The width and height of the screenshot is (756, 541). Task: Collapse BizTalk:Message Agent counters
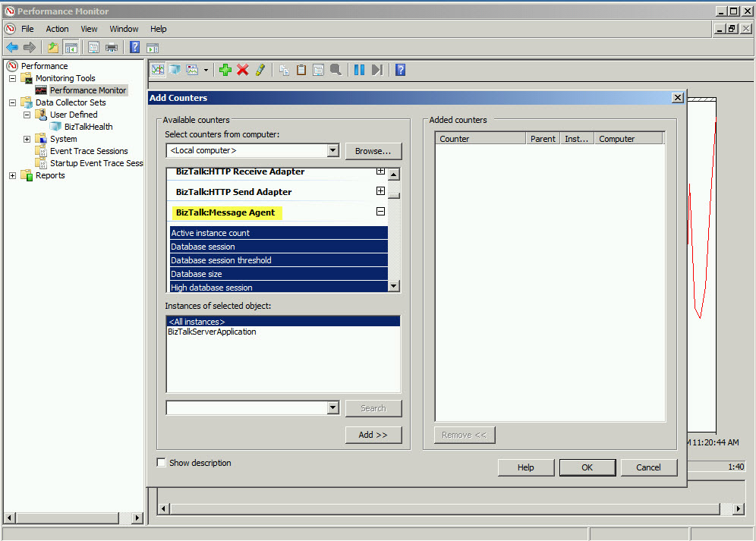[x=380, y=211]
